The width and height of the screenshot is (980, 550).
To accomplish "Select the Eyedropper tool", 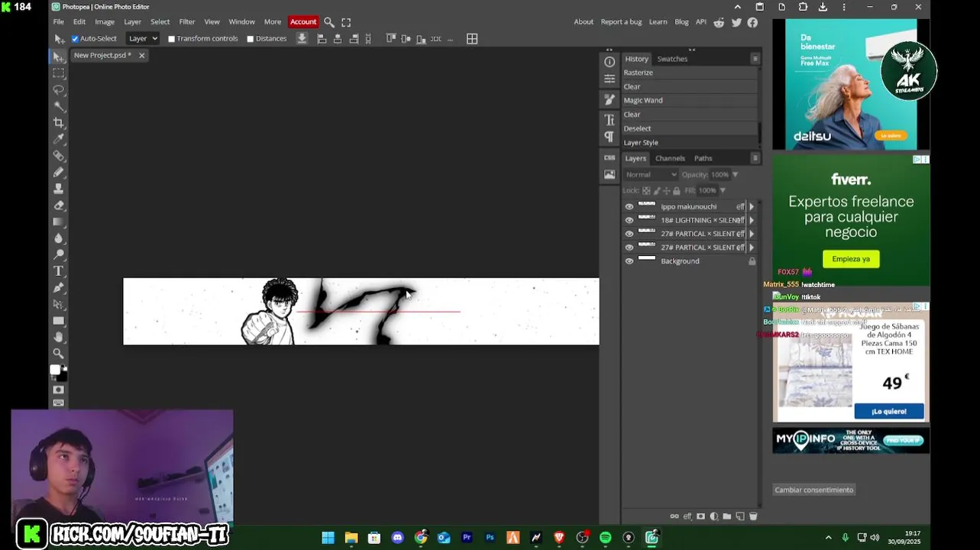I will [x=58, y=139].
